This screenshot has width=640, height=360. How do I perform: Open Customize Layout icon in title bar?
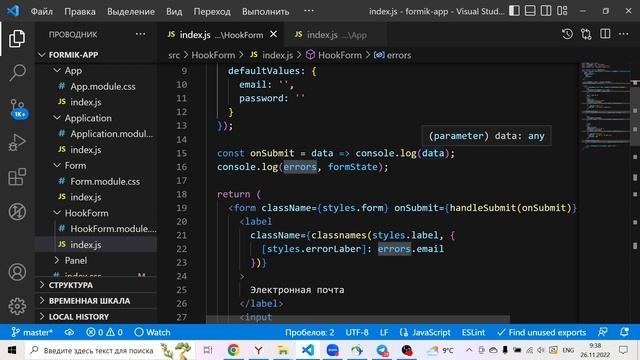pos(562,11)
